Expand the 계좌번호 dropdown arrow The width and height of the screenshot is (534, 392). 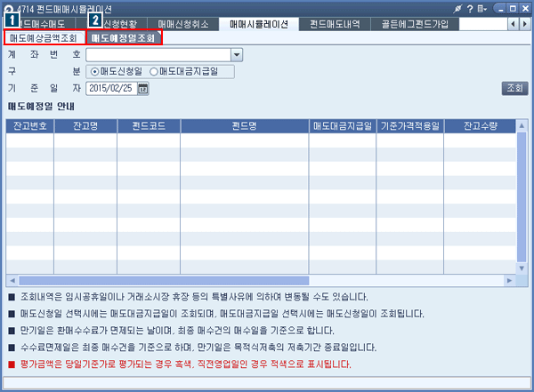[x=237, y=55]
